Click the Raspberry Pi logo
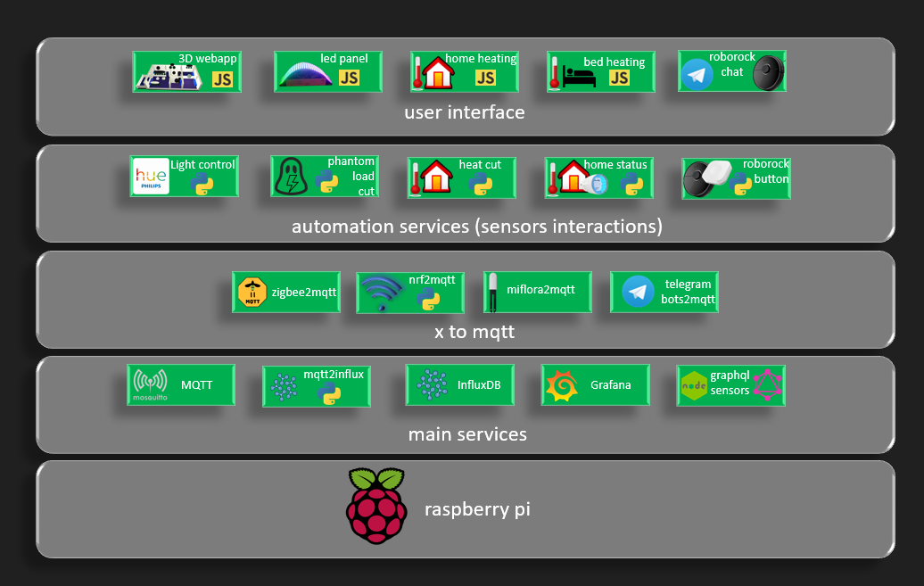The height and width of the screenshot is (586, 924). (375, 505)
